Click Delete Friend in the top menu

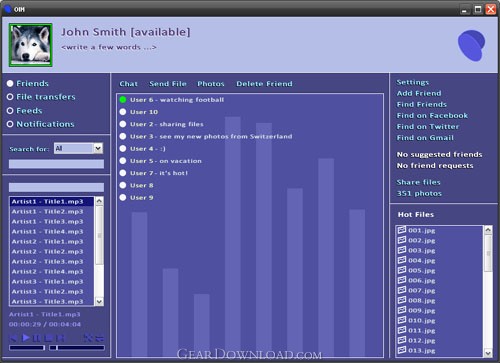tap(264, 84)
